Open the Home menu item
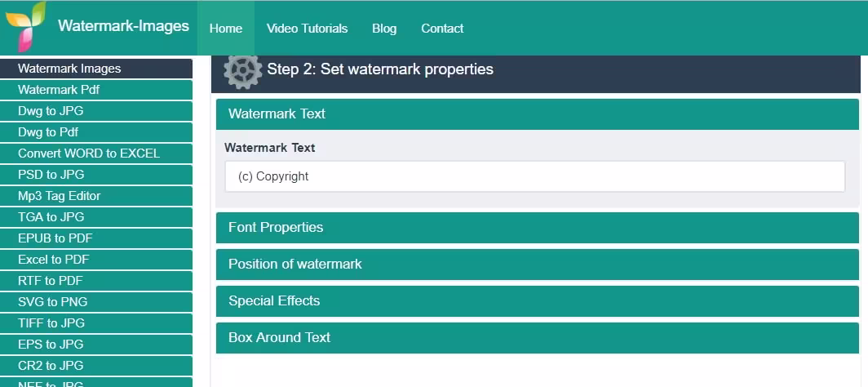The width and height of the screenshot is (868, 387). click(225, 29)
